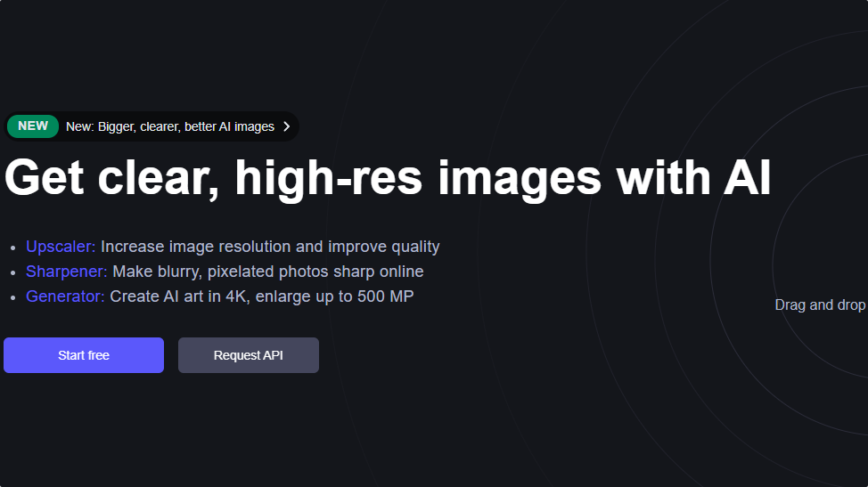The image size is (868, 487).
Task: Click the Start free button
Action: (x=84, y=355)
